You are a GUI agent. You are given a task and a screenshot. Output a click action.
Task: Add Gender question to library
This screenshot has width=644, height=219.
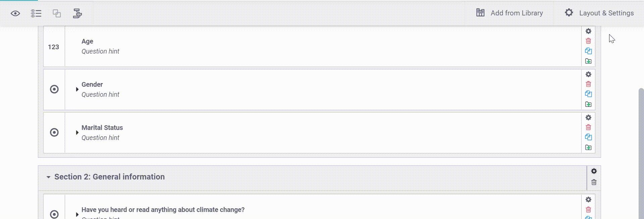[588, 104]
